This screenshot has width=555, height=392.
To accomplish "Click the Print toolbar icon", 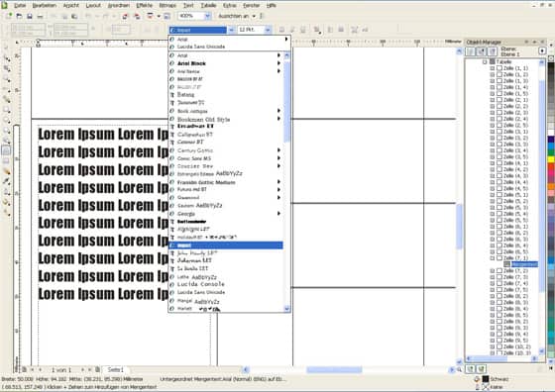I will tap(40, 16).
